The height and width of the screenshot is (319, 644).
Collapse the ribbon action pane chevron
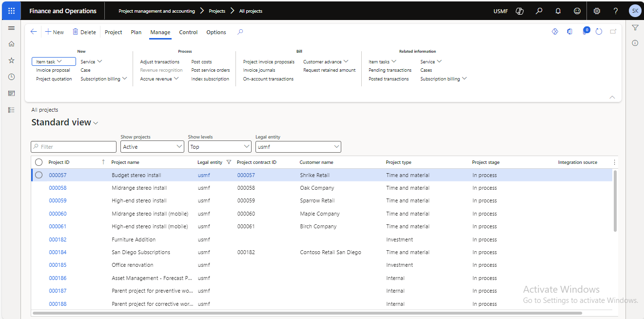612,97
